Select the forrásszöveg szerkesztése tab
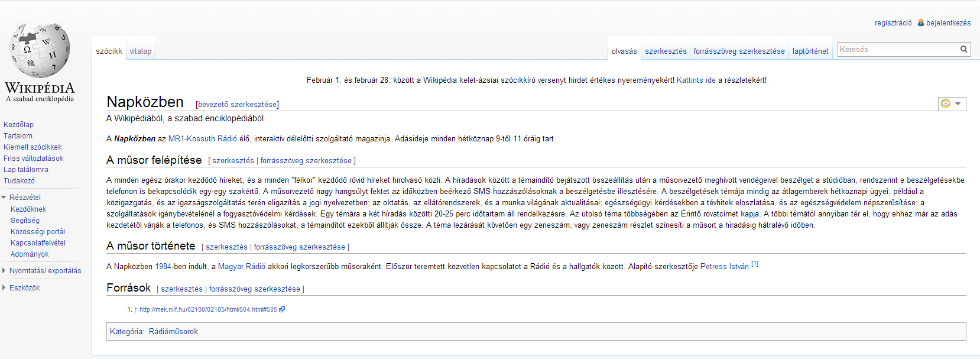The width and height of the screenshot is (980, 359). (739, 51)
